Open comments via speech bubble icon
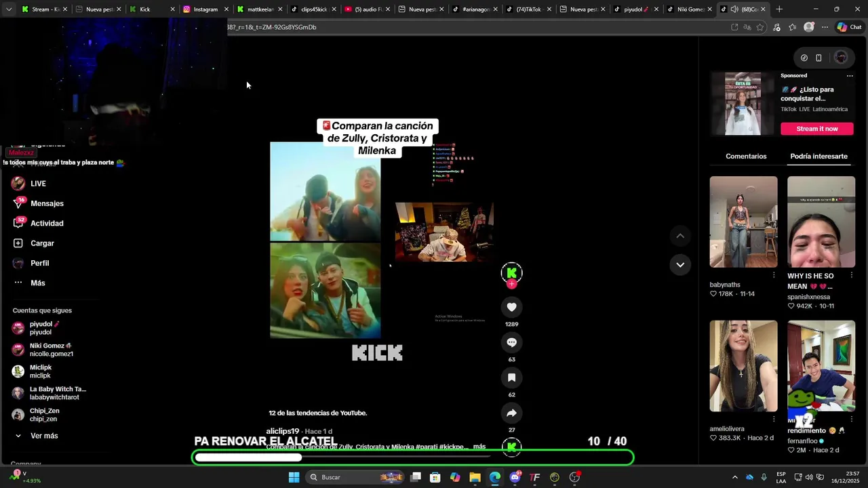The image size is (868, 488). pos(511,342)
